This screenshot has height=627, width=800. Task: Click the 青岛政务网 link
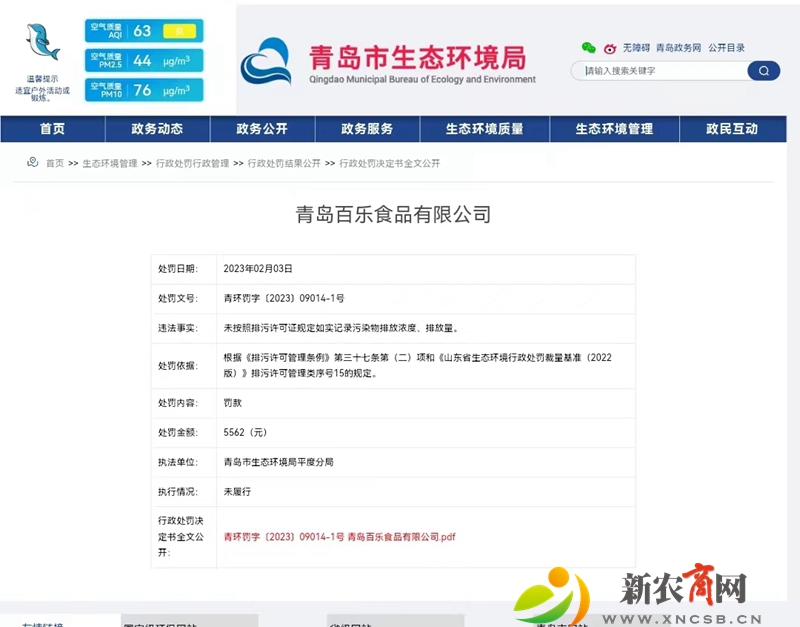[679, 48]
